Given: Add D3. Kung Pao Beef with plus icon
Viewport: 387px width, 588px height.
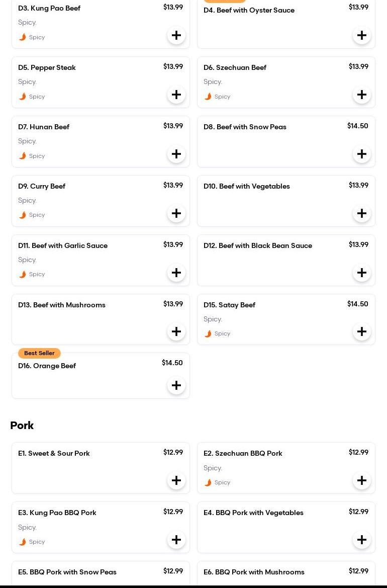Looking at the screenshot, I should click(176, 35).
